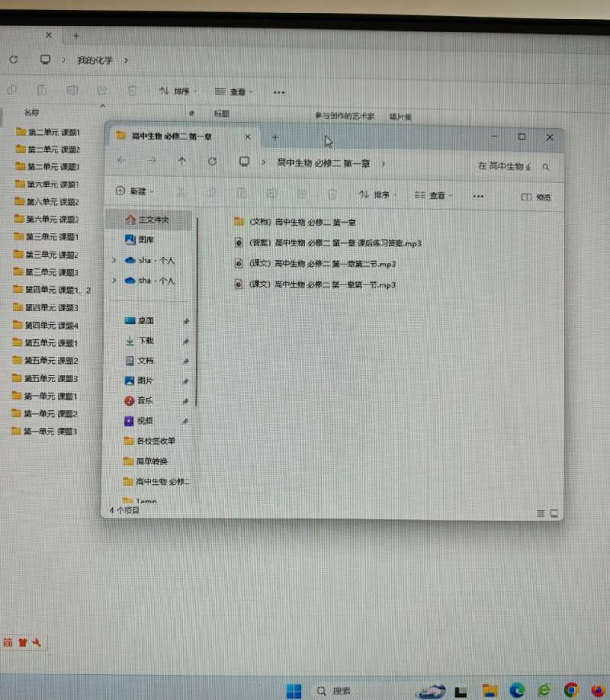This screenshot has width=610, height=700.
Task: Click the navigation pane scrollbar
Action: [x=197, y=312]
